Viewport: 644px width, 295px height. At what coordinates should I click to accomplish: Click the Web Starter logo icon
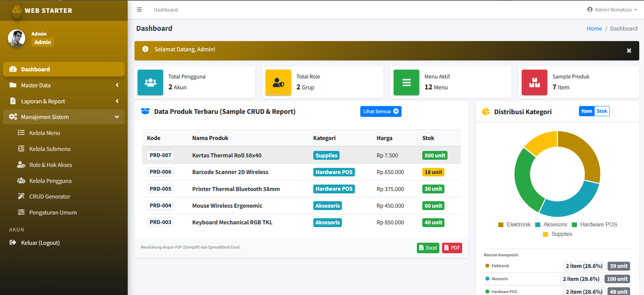click(17, 10)
